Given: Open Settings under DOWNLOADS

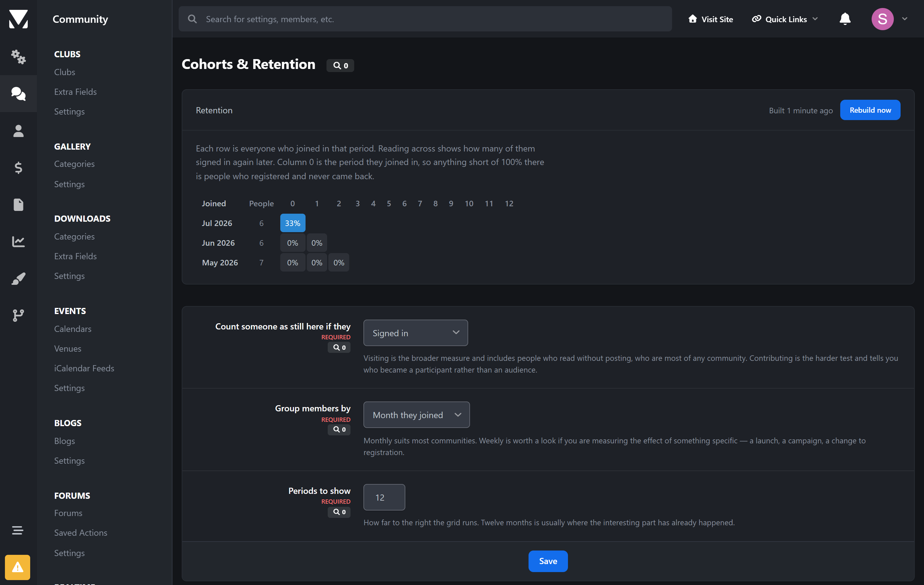Looking at the screenshot, I should coord(69,276).
